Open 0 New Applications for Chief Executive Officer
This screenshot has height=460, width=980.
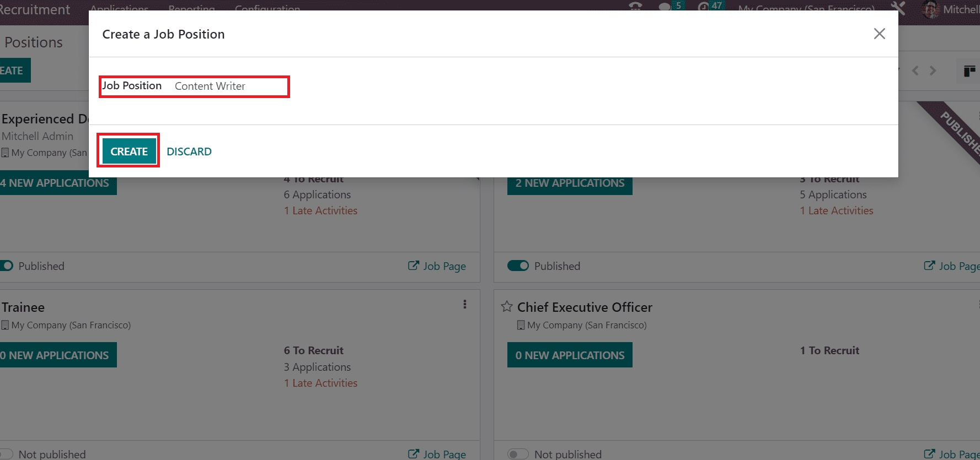pyautogui.click(x=570, y=355)
